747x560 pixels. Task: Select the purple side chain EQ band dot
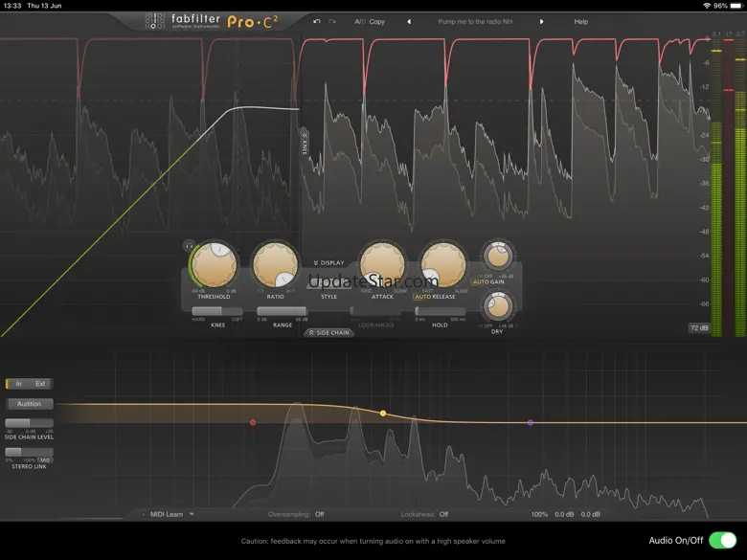click(531, 422)
